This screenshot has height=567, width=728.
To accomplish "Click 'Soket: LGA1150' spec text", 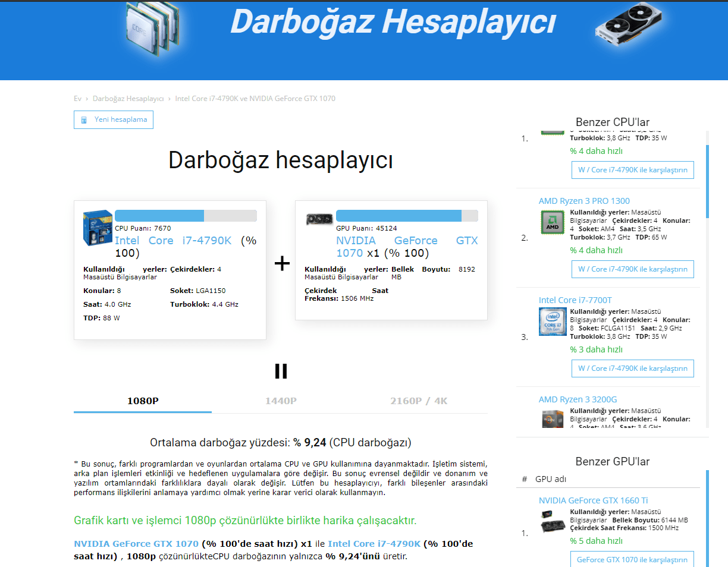I will (197, 291).
